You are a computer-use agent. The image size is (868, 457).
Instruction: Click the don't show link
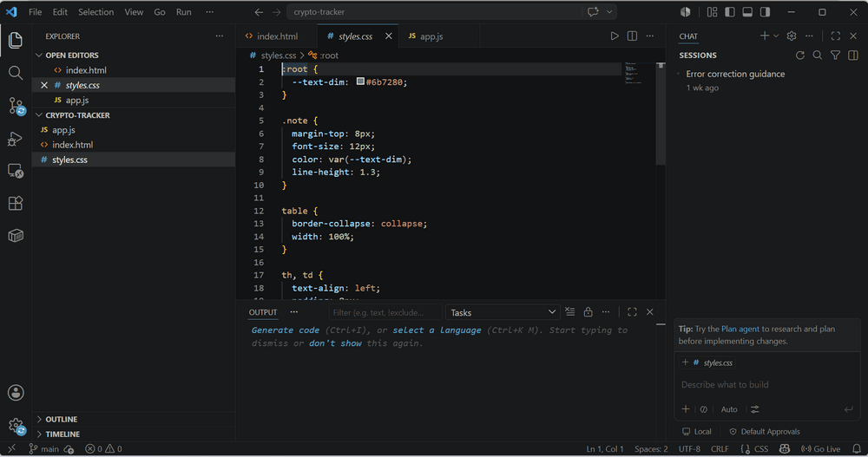click(335, 343)
